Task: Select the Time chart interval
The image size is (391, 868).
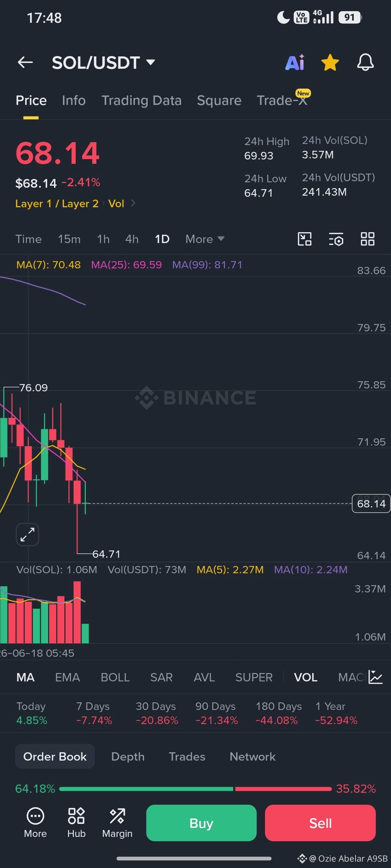Action: (29, 239)
